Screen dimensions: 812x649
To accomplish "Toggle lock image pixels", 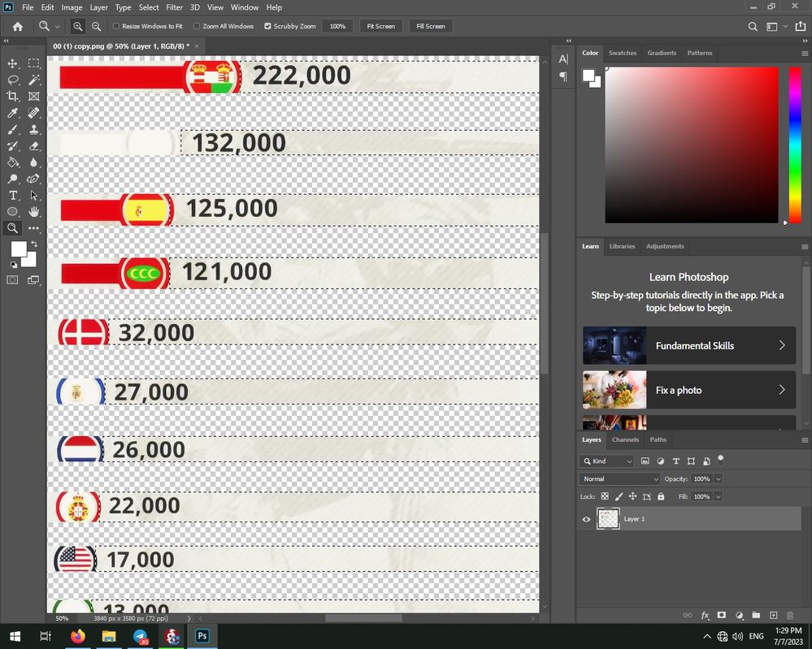I will point(619,496).
